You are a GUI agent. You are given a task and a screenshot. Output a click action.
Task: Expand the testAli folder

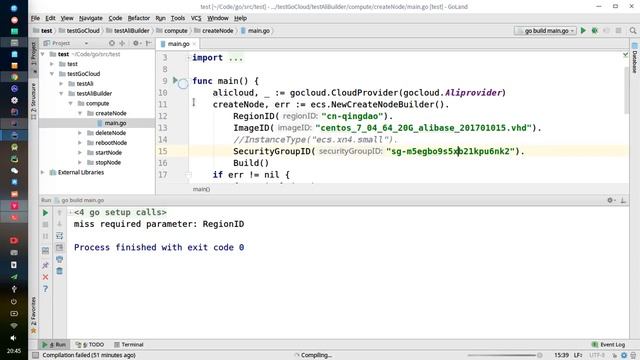tap(61, 84)
